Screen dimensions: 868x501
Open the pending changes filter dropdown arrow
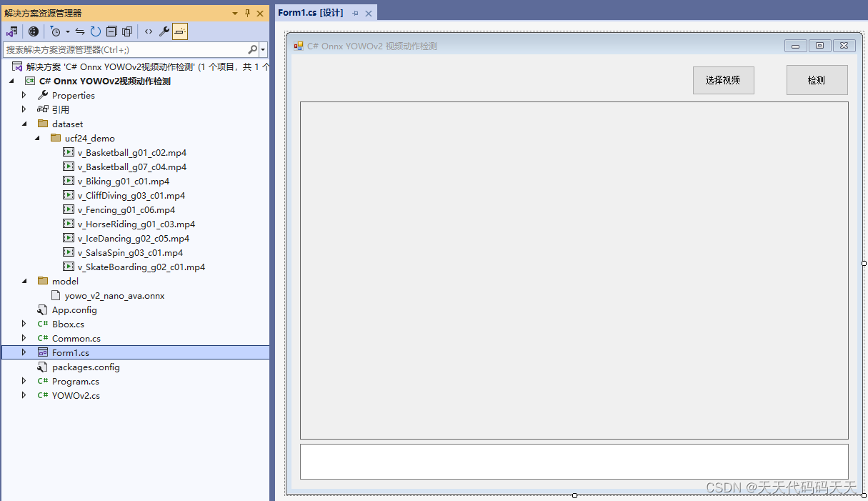68,31
